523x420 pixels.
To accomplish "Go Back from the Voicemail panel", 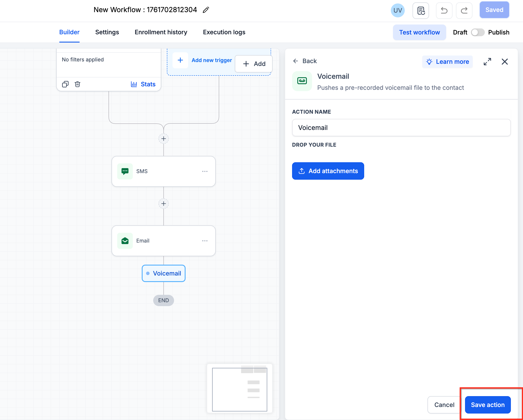I will pos(305,61).
